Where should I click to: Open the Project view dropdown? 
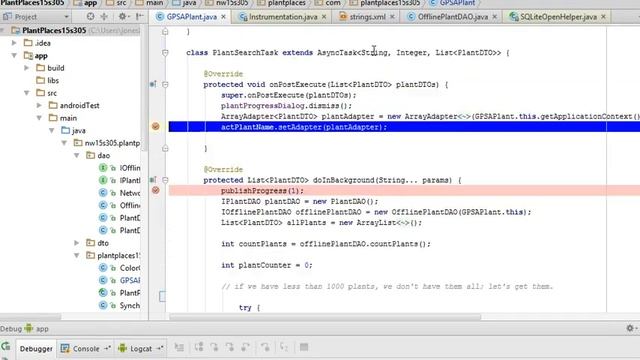[x=36, y=17]
